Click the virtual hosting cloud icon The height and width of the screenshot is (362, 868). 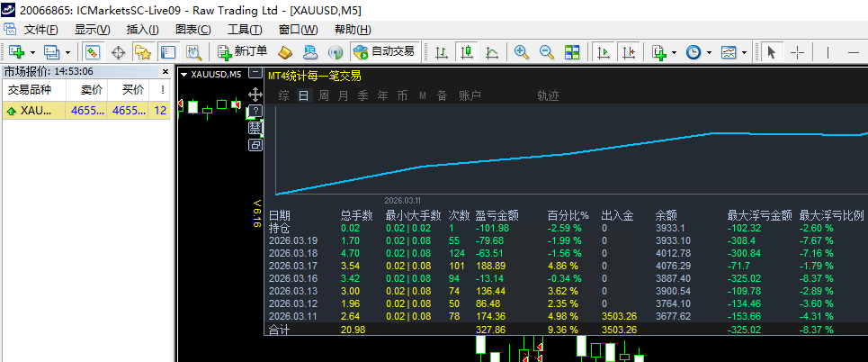[310, 52]
